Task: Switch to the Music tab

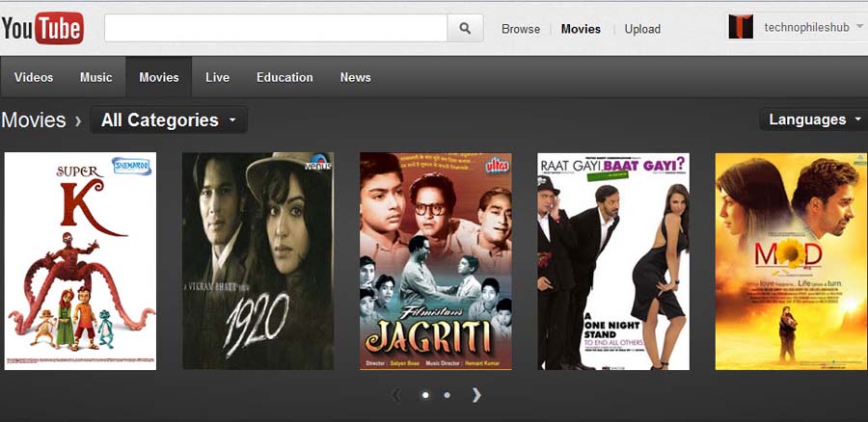Action: pos(95,77)
